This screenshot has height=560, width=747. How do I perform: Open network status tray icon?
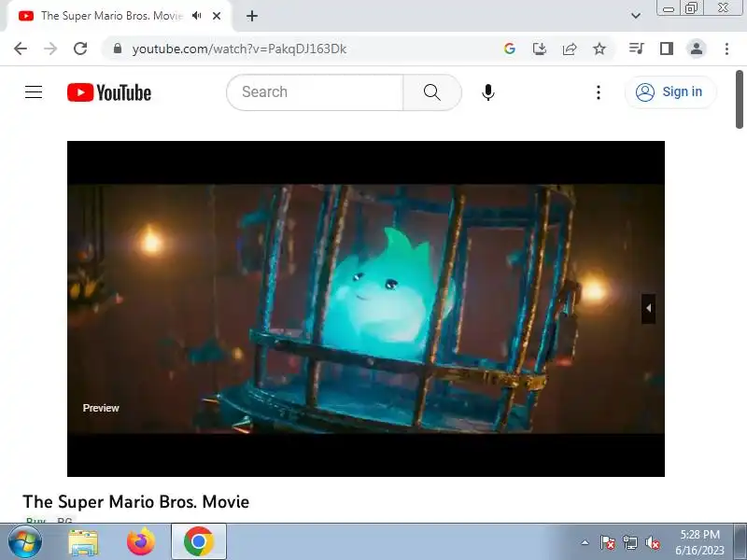tap(629, 542)
